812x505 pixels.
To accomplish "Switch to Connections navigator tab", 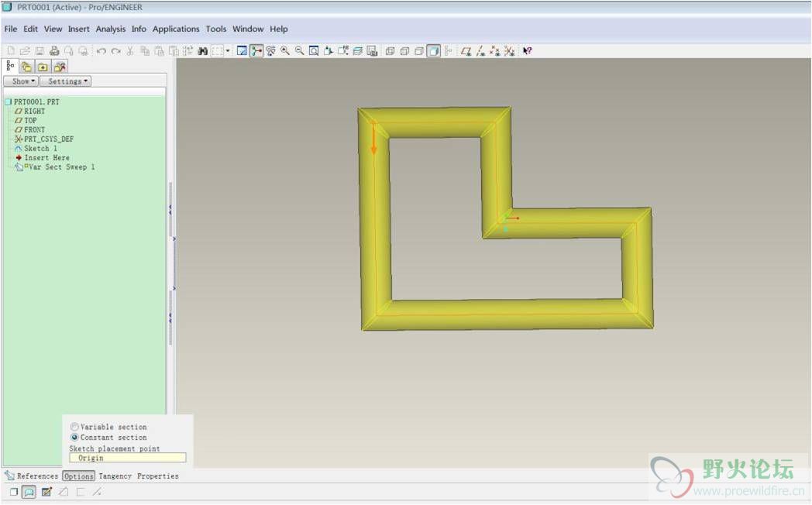I will click(60, 67).
